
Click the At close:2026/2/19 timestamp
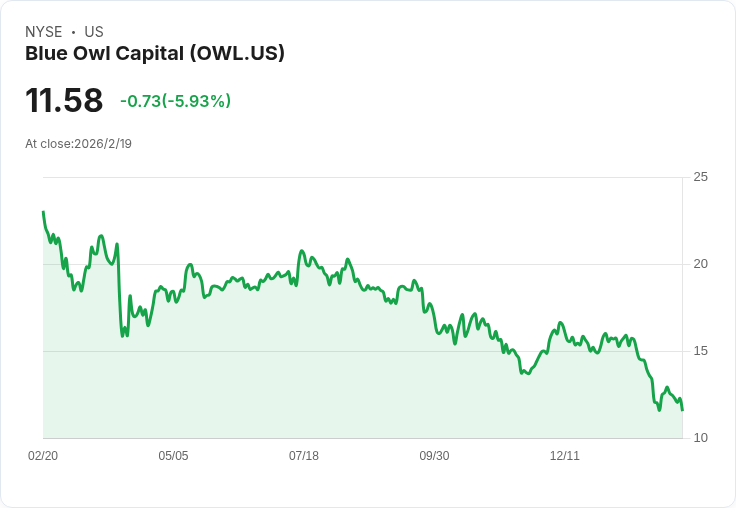(78, 144)
